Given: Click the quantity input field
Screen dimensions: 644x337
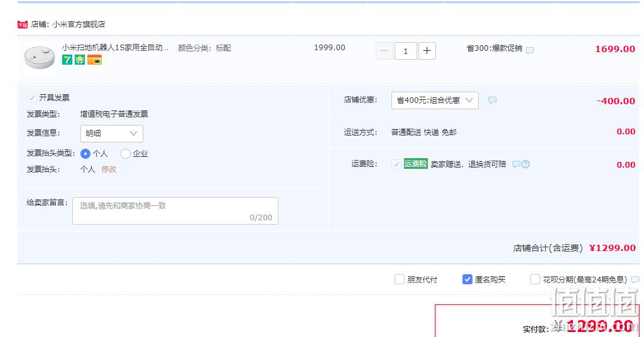Looking at the screenshot, I should pos(406,51).
